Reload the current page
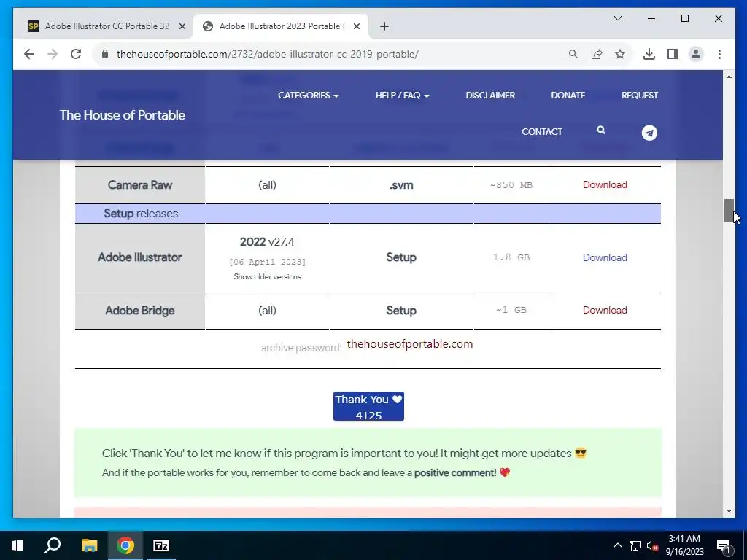The width and height of the screenshot is (747, 560). [76, 54]
